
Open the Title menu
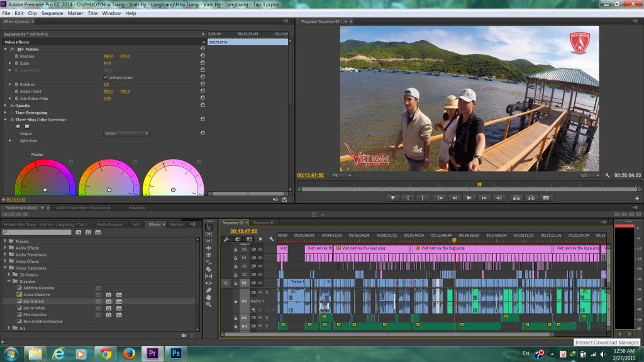click(92, 13)
